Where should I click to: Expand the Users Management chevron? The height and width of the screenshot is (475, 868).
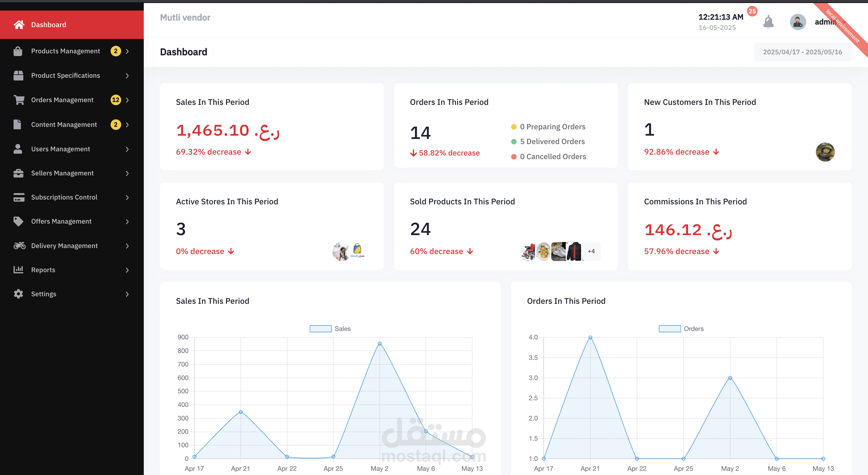[x=127, y=149]
